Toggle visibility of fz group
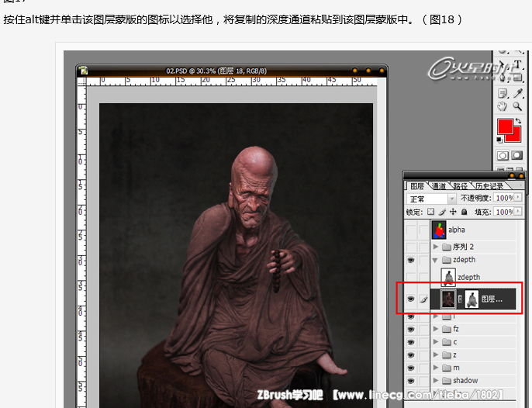This screenshot has height=408, width=532. pyautogui.click(x=411, y=329)
